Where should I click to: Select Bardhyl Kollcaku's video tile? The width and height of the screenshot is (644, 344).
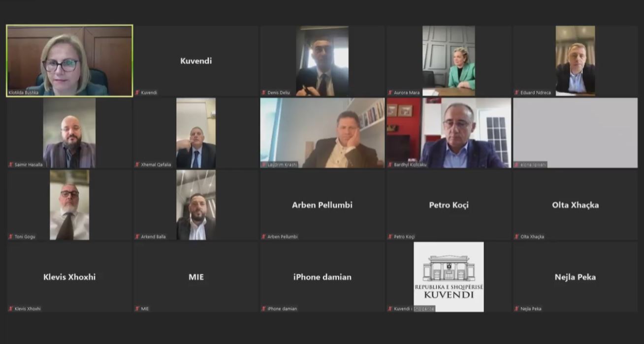tap(449, 133)
